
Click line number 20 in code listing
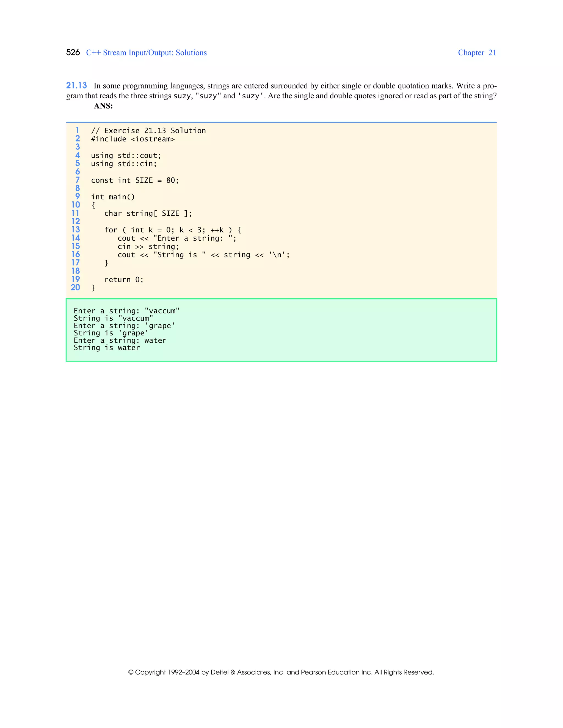point(75,287)
